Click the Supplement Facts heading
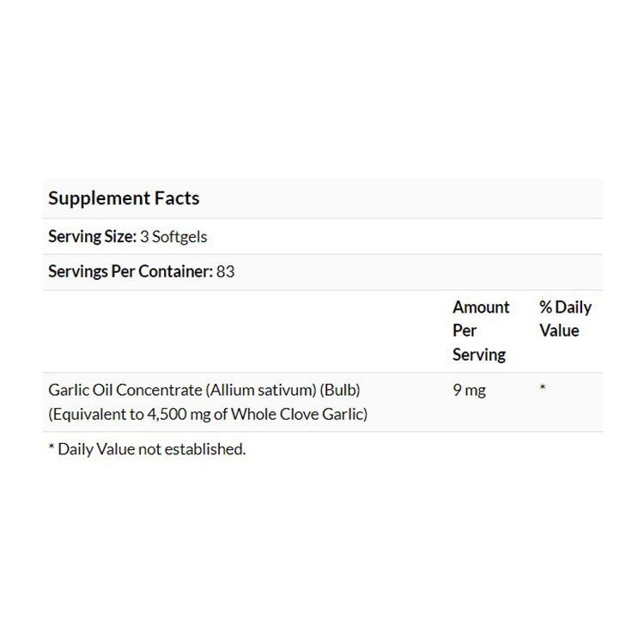This screenshot has width=644, height=644. pos(124,198)
